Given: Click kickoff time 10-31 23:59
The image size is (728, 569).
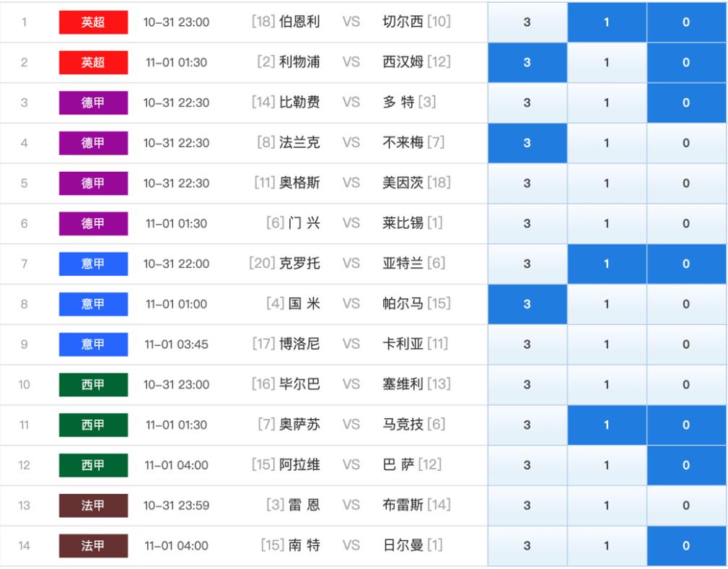Looking at the screenshot, I should click(x=177, y=505).
